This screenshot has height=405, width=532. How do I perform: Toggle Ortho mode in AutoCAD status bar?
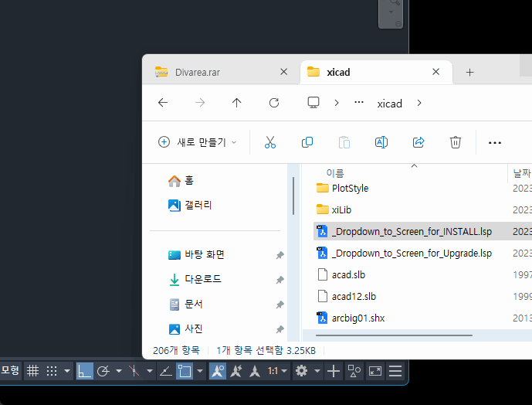click(84, 371)
